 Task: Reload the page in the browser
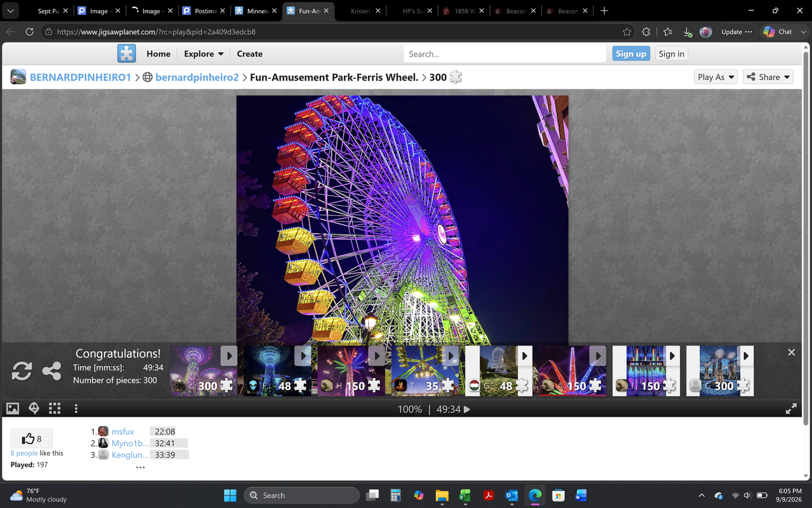tap(29, 32)
